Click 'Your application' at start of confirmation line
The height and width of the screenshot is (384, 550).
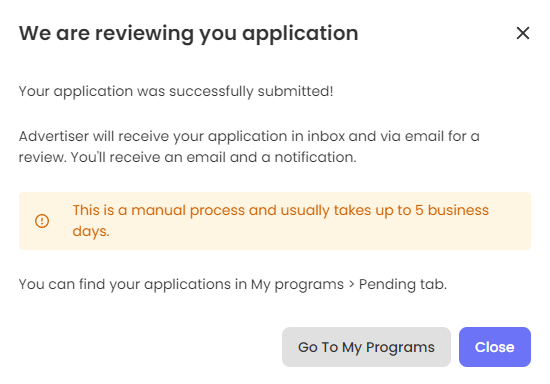click(76, 92)
